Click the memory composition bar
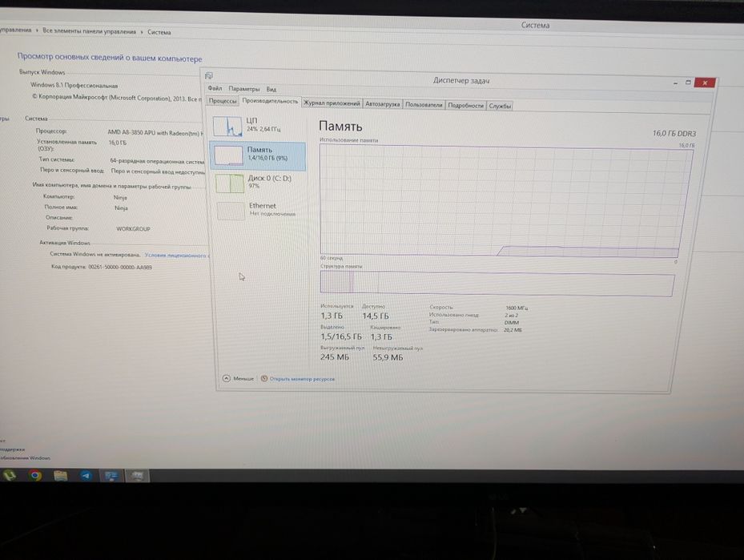Screen dimensions: 744x560 497,284
